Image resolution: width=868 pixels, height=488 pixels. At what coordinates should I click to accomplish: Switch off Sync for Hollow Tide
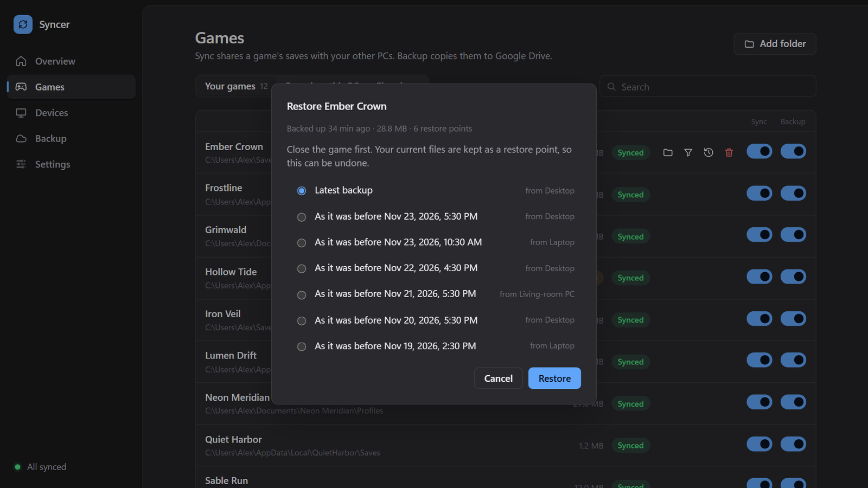[x=759, y=277]
